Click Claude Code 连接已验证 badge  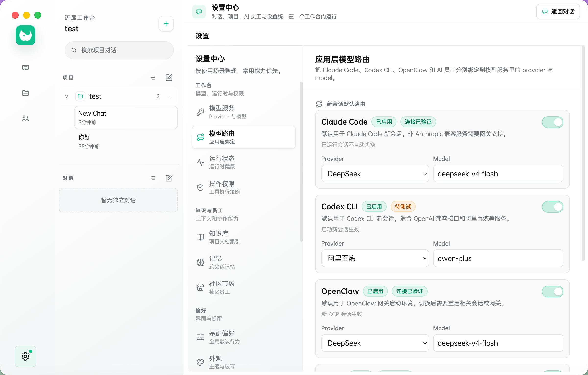(418, 122)
